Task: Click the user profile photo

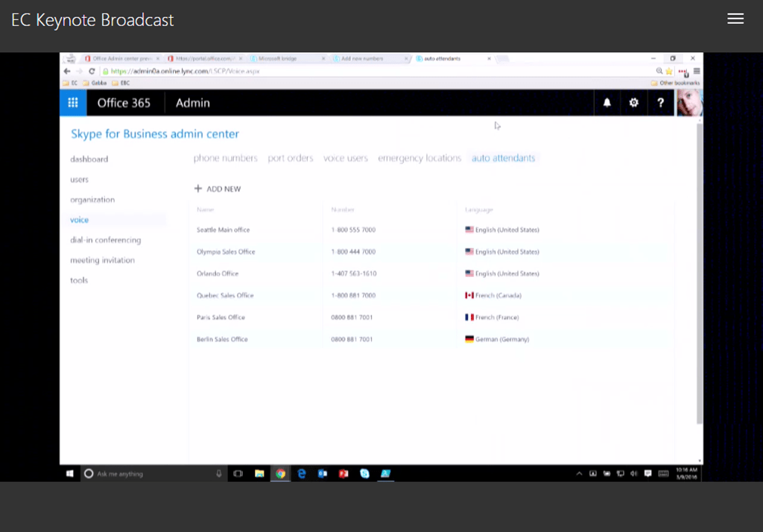Action: click(689, 103)
